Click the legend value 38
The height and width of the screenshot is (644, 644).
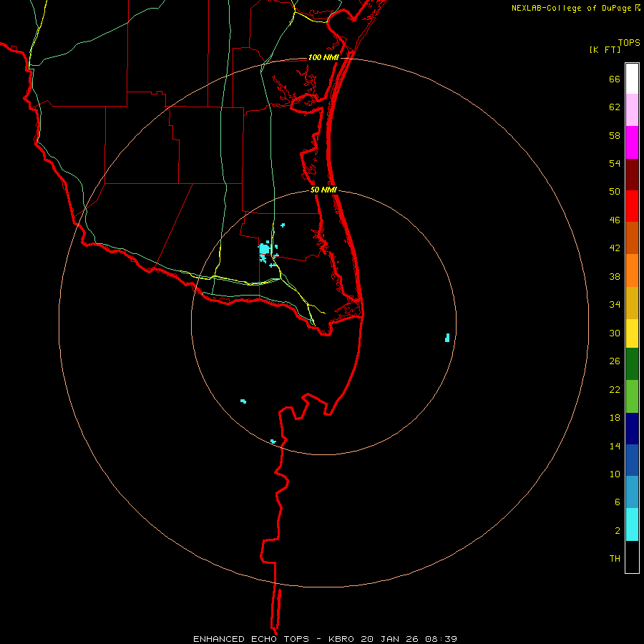(615, 276)
